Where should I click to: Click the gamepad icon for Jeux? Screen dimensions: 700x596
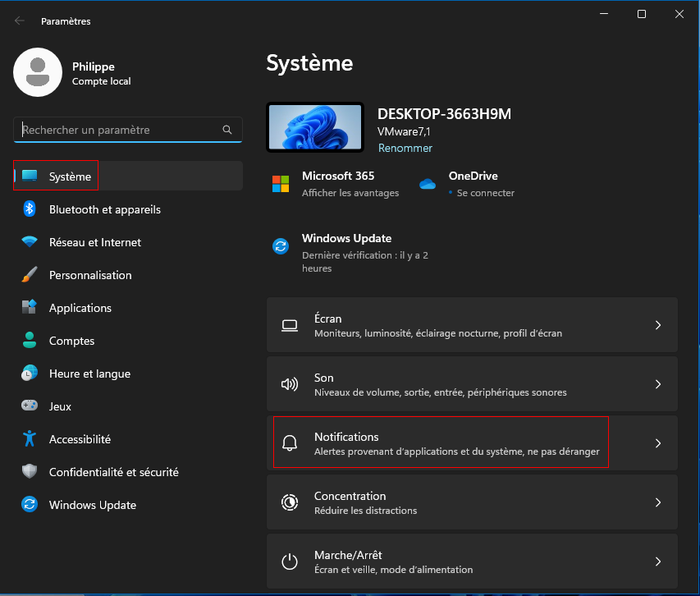tap(30, 406)
